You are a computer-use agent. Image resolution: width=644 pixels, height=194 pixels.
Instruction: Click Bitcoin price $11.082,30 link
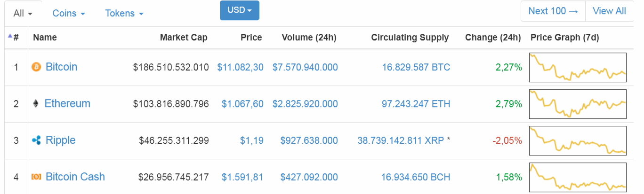pyautogui.click(x=240, y=67)
